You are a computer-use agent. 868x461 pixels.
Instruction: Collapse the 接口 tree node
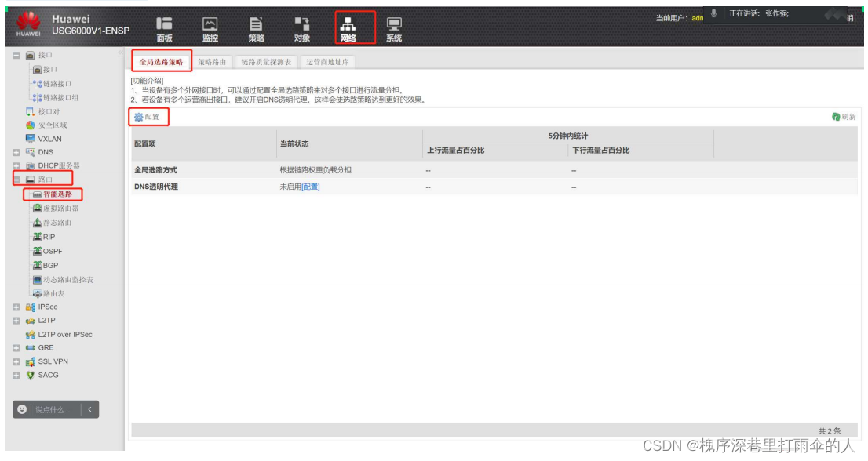pyautogui.click(x=16, y=56)
